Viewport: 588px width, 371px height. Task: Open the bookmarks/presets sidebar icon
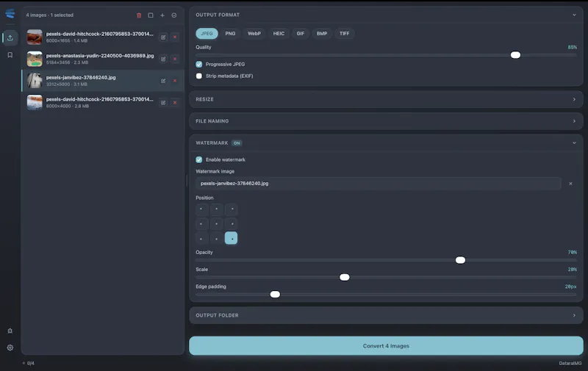tap(10, 55)
